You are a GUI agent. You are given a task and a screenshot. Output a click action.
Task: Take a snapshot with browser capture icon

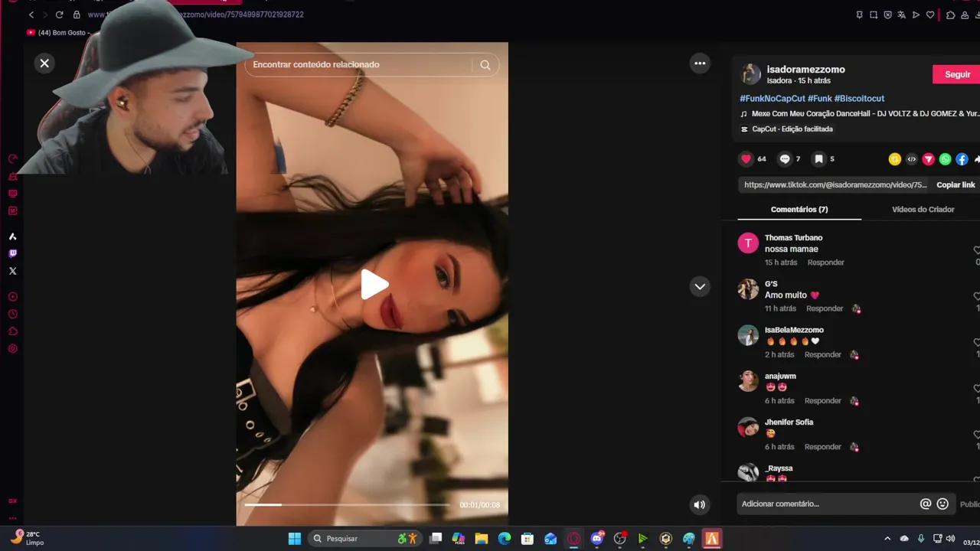point(874,15)
